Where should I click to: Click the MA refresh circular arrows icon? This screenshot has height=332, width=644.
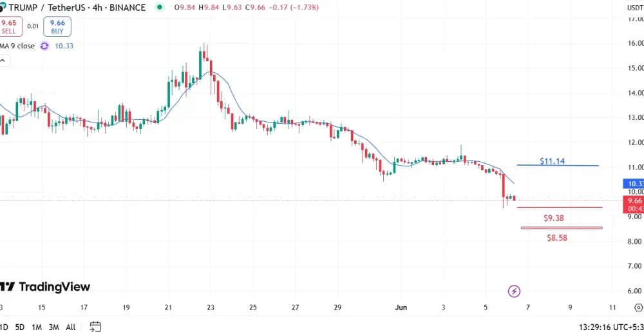tap(44, 46)
